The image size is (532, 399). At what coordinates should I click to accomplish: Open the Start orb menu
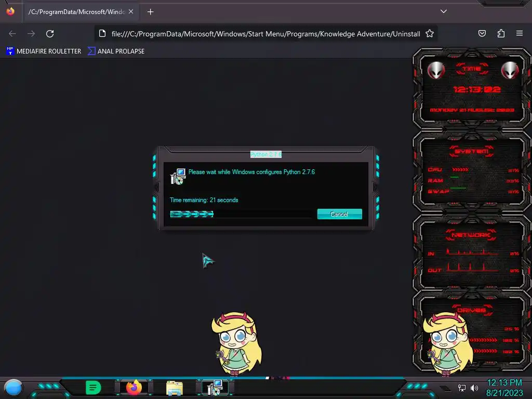coord(13,388)
